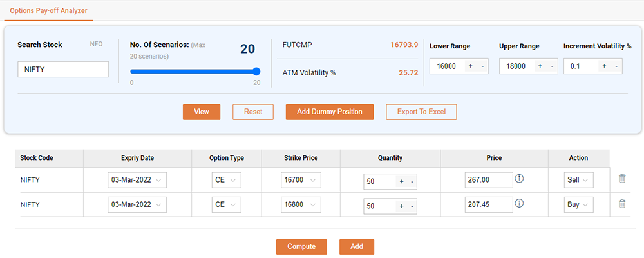Increase Lower Range with plus button
This screenshot has height=258, width=644.
pyautogui.click(x=470, y=66)
